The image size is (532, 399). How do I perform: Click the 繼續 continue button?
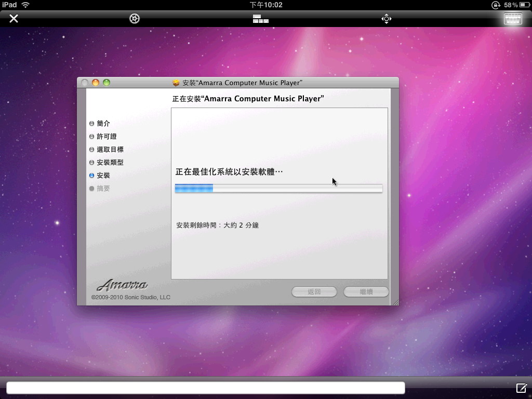(x=366, y=292)
